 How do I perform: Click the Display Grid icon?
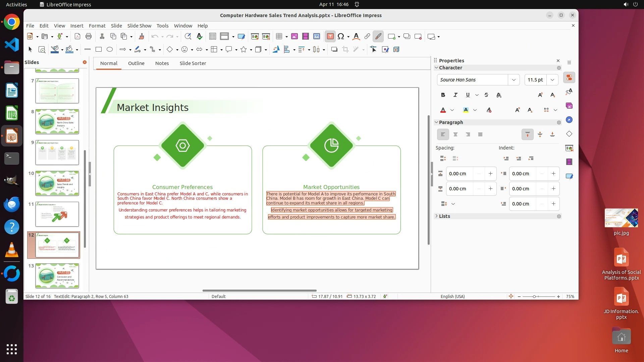(x=212, y=37)
